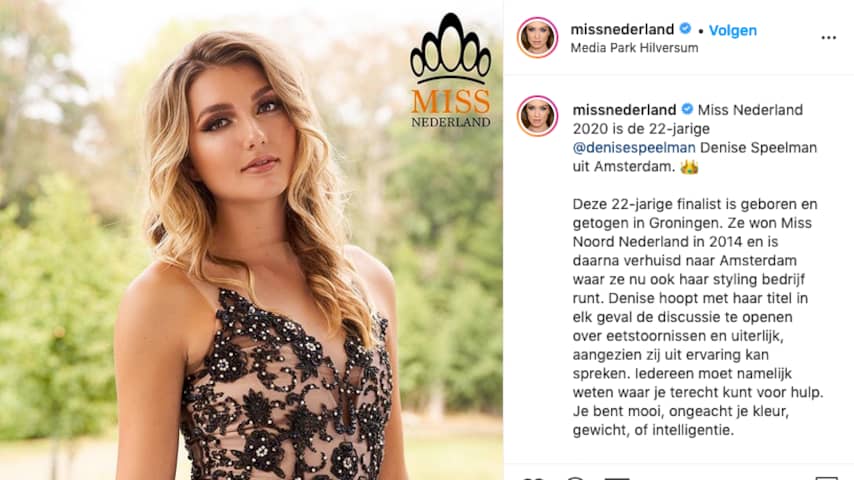Click the Denise Speelman name text
This screenshot has height=480, width=854.
coord(758,148)
